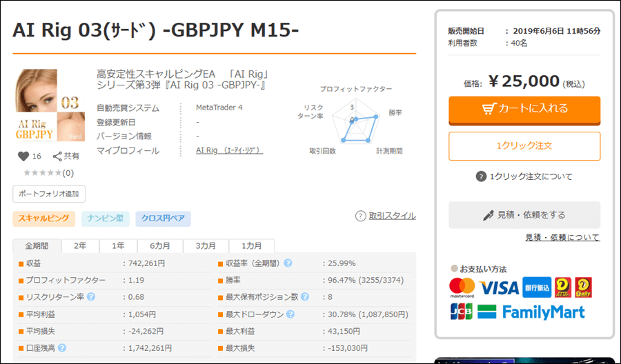Switch to the 6カ月 period tab
The height and width of the screenshot is (364, 621).
click(x=159, y=246)
